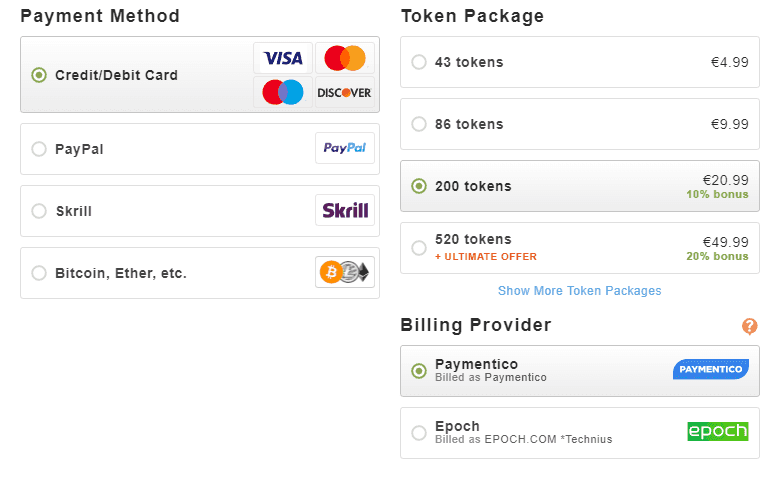Image resolution: width=780 pixels, height=477 pixels.
Task: Select the Skrill payment radio button
Action: pos(39,211)
